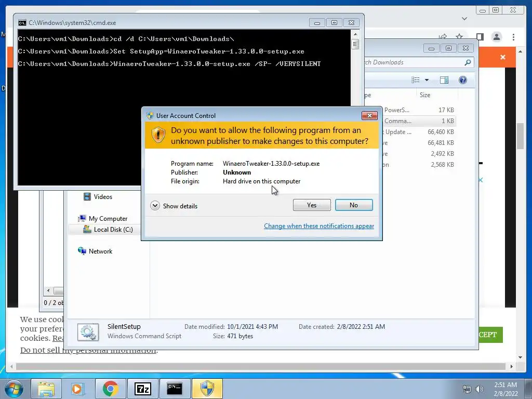Image resolution: width=532 pixels, height=399 pixels.
Task: Click the UAC shield taskbar button
Action: pyautogui.click(x=207, y=389)
